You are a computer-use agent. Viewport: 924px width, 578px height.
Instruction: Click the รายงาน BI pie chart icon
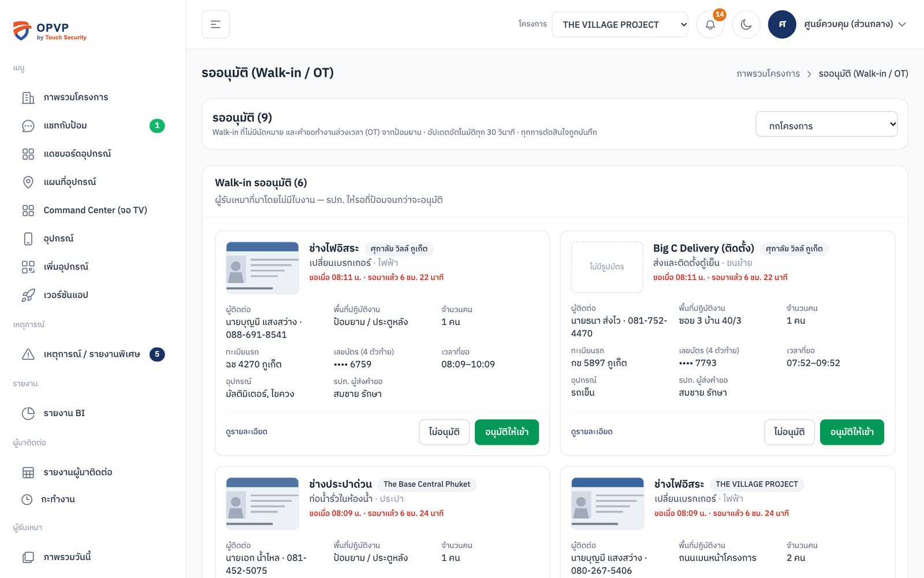click(x=28, y=413)
